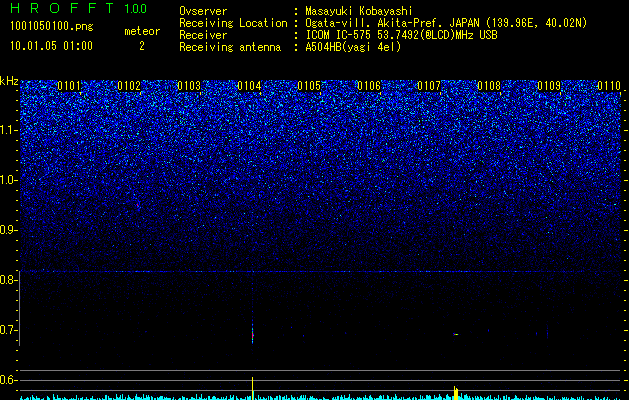629x400 pixels.
Task: Select the filename 1001050100.png
Action: pyautogui.click(x=52, y=27)
